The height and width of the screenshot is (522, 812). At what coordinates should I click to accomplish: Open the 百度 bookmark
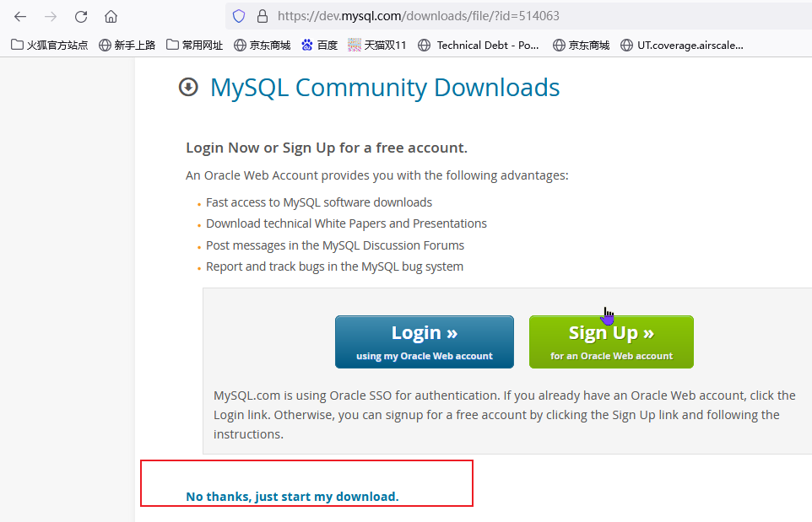319,46
